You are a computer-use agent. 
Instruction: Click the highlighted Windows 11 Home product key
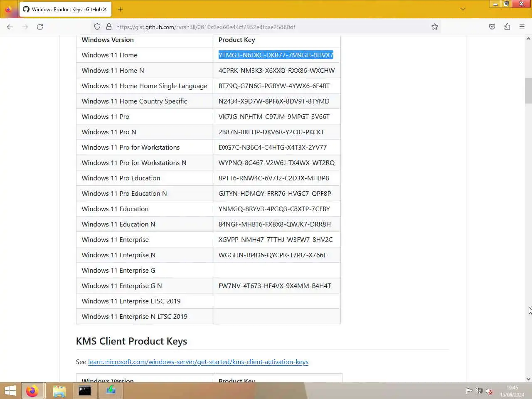coord(276,55)
